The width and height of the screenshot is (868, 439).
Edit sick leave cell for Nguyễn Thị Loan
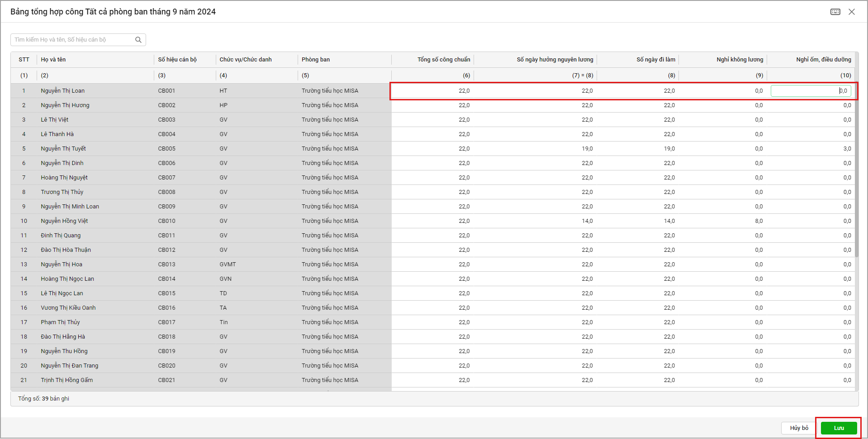click(x=810, y=91)
